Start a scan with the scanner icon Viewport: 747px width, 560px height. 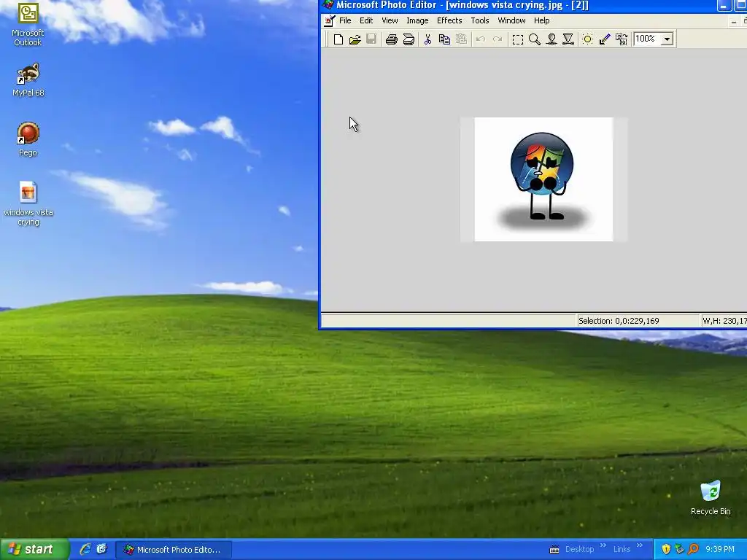409,39
